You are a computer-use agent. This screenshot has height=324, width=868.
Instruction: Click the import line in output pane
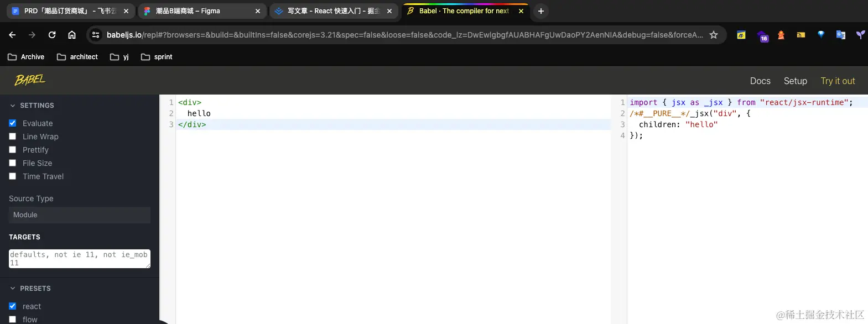coord(741,102)
